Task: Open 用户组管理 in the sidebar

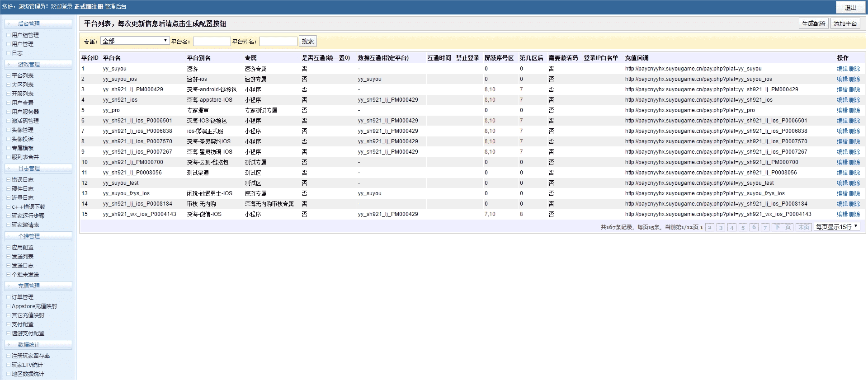Action: pyautogui.click(x=25, y=35)
